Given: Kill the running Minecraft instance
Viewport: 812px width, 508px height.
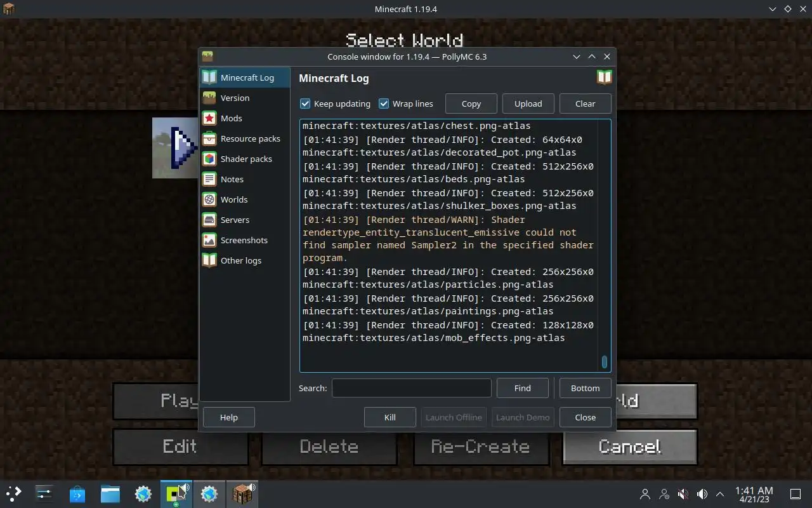Looking at the screenshot, I should pos(390,417).
